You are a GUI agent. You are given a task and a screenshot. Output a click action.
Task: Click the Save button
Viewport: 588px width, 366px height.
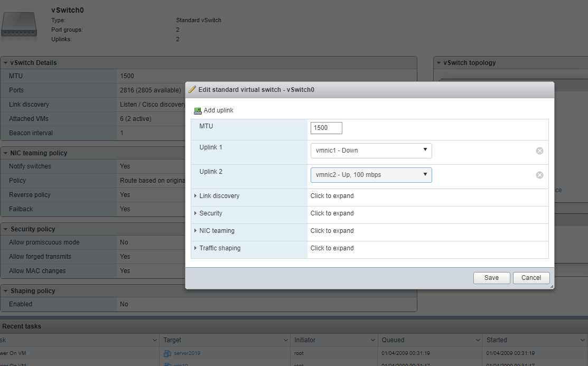[491, 277]
